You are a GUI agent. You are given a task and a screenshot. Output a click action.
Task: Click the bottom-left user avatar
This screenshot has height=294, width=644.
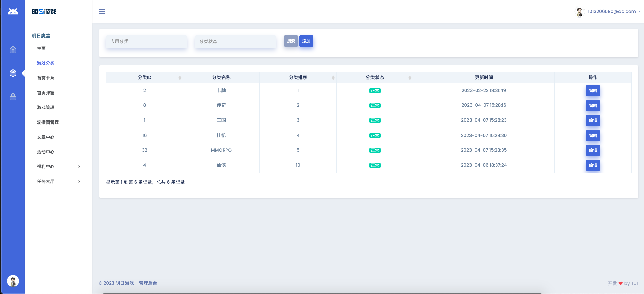[13, 281]
